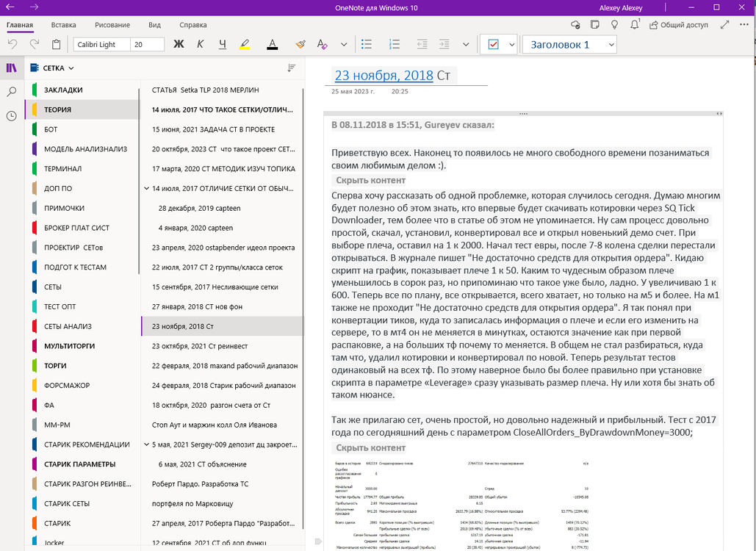Increase the paragraph indent
Screen dimensions: 756x551
click(444, 44)
